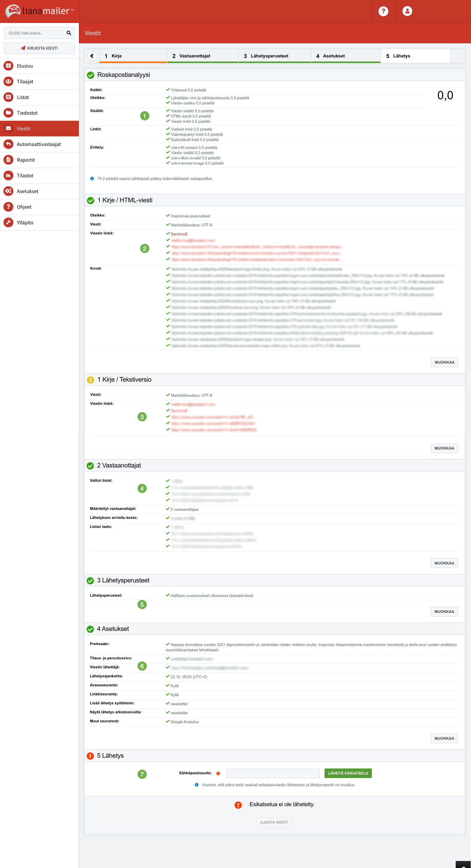Image resolution: width=471 pixels, height=868 pixels.
Task: Open step 5 Lähetys tab
Action: (x=415, y=56)
